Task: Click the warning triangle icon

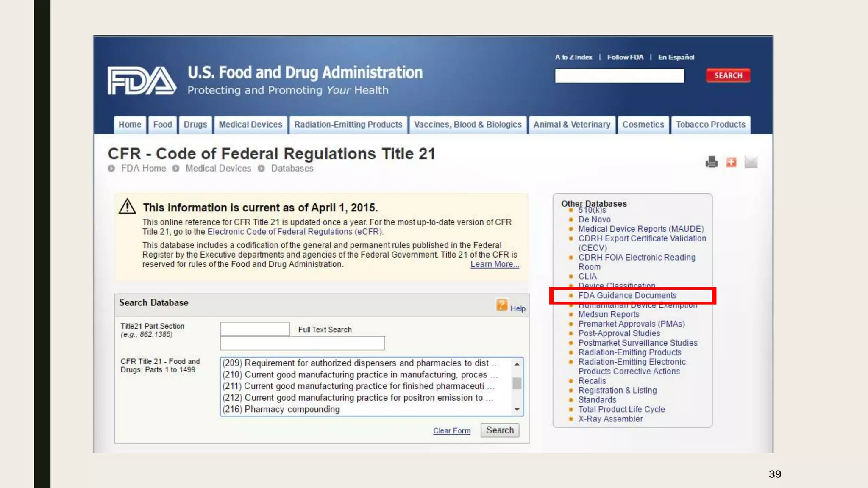Action: pyautogui.click(x=127, y=207)
